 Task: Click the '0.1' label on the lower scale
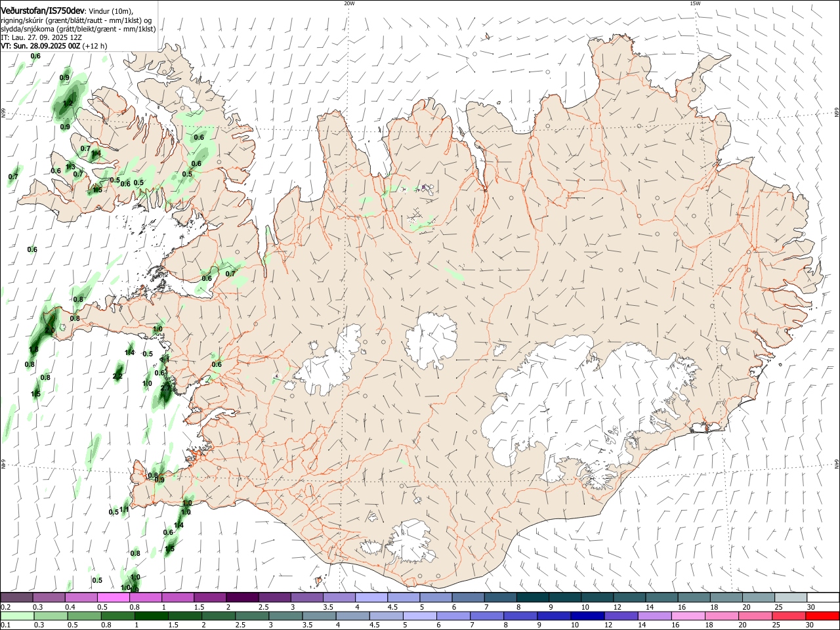click(6, 625)
